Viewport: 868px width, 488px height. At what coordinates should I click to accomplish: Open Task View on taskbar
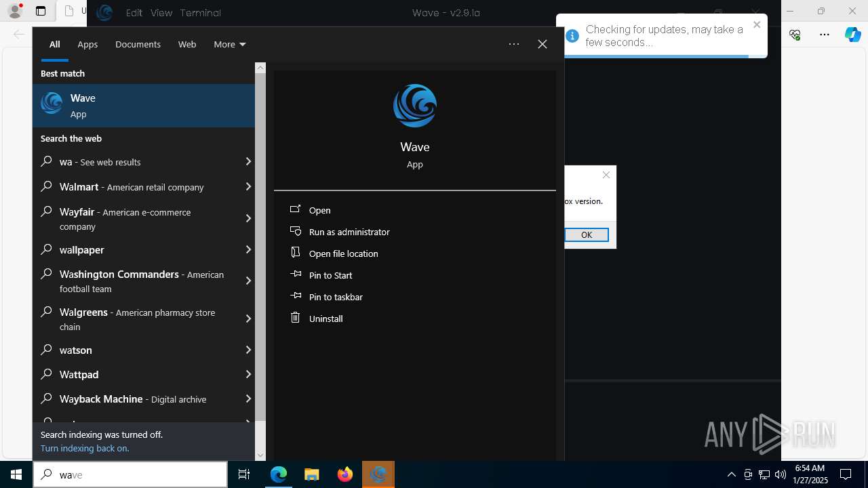click(x=244, y=474)
